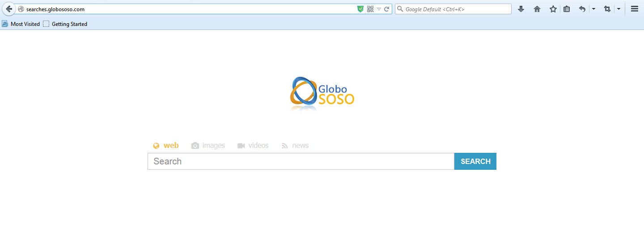Go to the Home page icon
Viewport: 644px width, 227px height.
537,9
